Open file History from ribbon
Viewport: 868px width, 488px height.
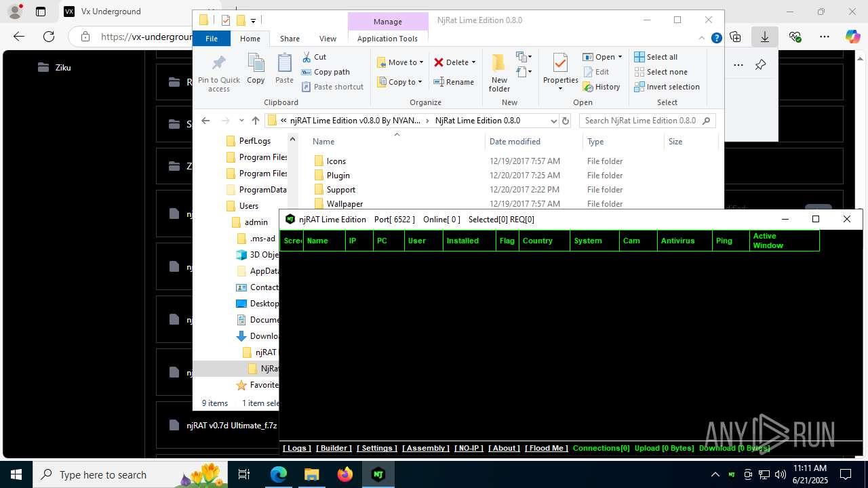[601, 87]
